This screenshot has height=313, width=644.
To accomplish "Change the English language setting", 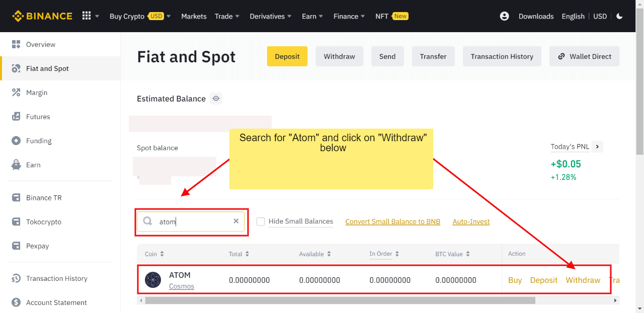I will (x=573, y=16).
